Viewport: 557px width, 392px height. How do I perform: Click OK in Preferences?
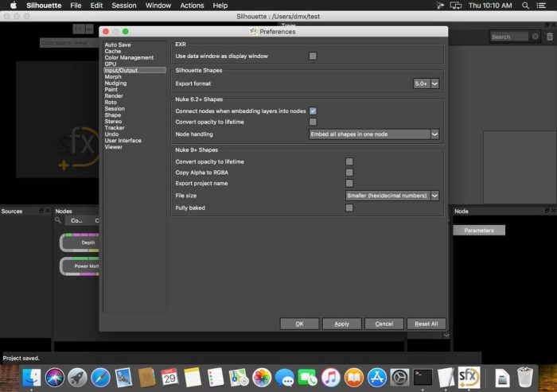tap(299, 324)
